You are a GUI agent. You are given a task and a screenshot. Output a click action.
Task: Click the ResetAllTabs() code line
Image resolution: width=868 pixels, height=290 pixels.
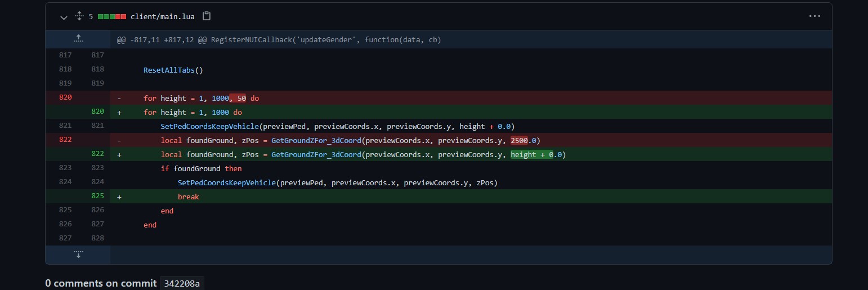(x=173, y=70)
